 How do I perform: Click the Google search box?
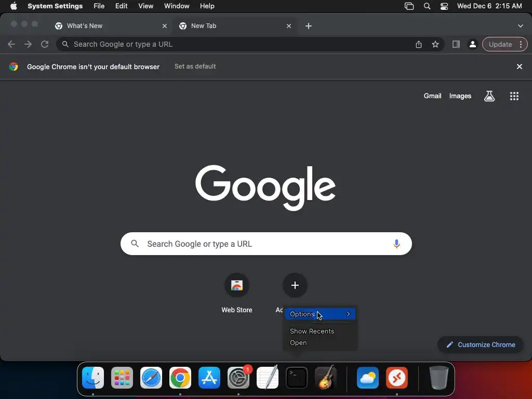click(x=266, y=244)
